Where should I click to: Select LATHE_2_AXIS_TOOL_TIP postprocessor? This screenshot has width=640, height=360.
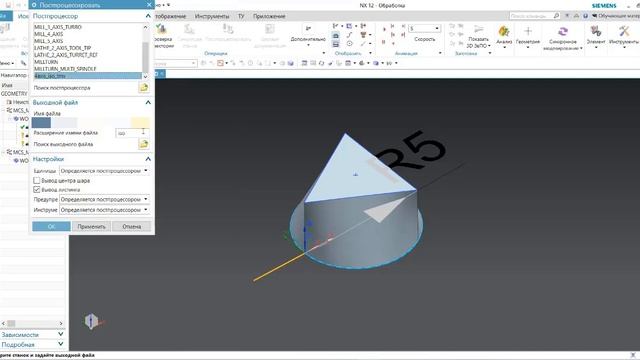tap(87, 48)
